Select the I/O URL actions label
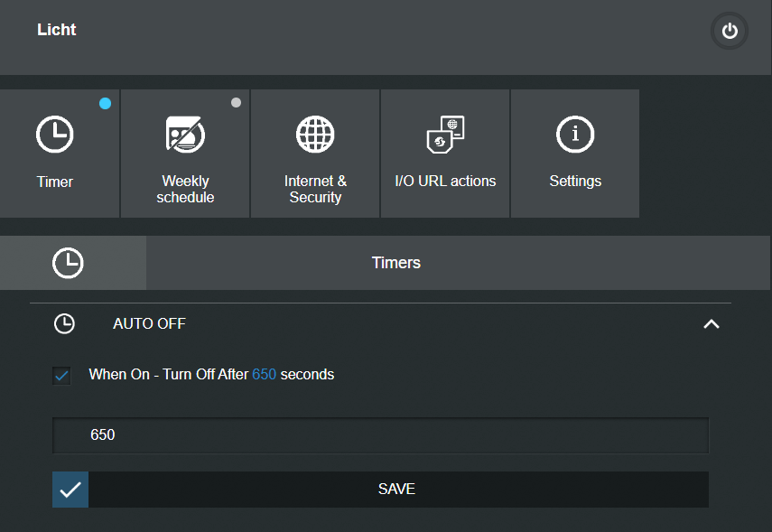Viewport: 772px width, 532px height. tap(445, 181)
